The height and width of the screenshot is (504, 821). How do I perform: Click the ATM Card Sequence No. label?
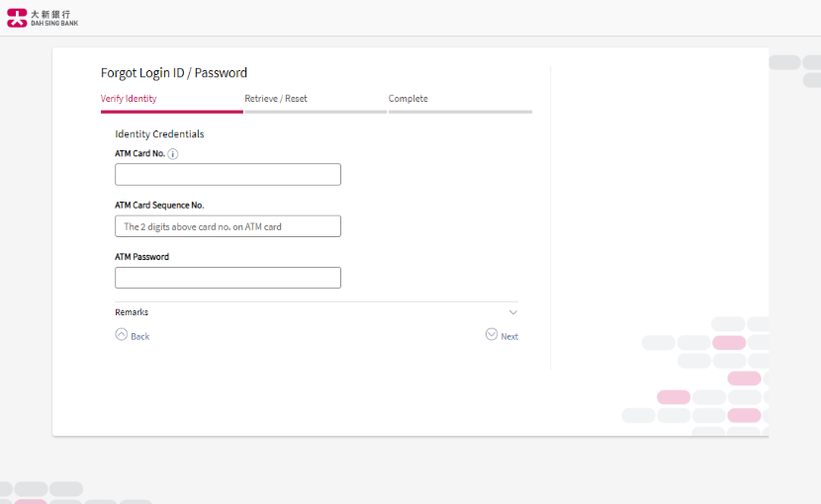[x=159, y=206]
